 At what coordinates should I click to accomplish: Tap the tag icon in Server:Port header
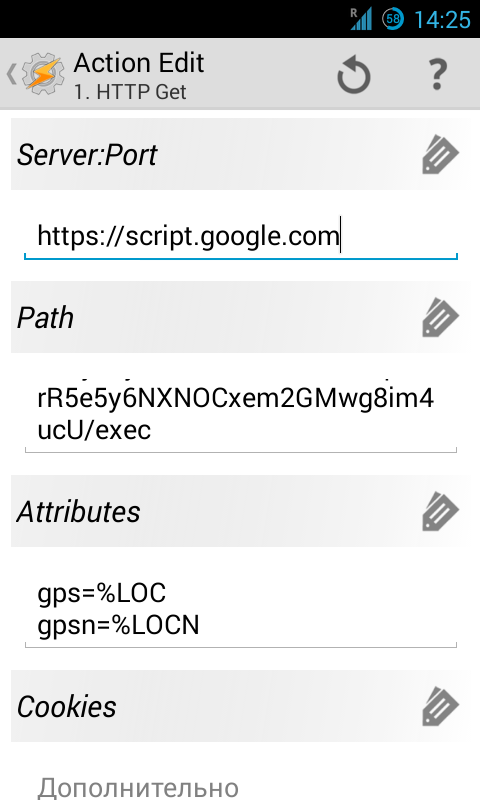click(x=441, y=155)
